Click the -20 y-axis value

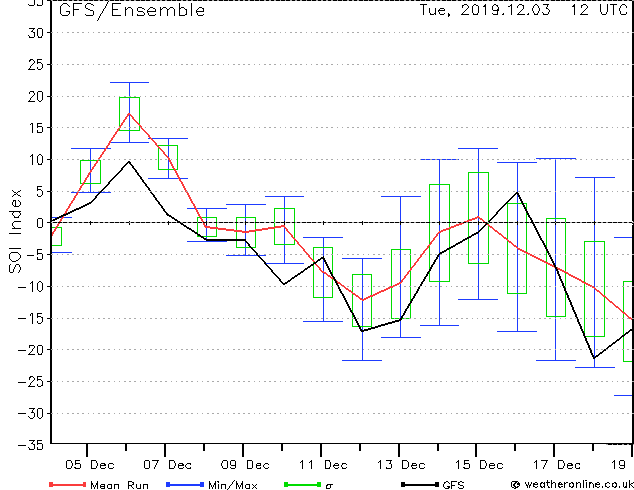(31, 350)
